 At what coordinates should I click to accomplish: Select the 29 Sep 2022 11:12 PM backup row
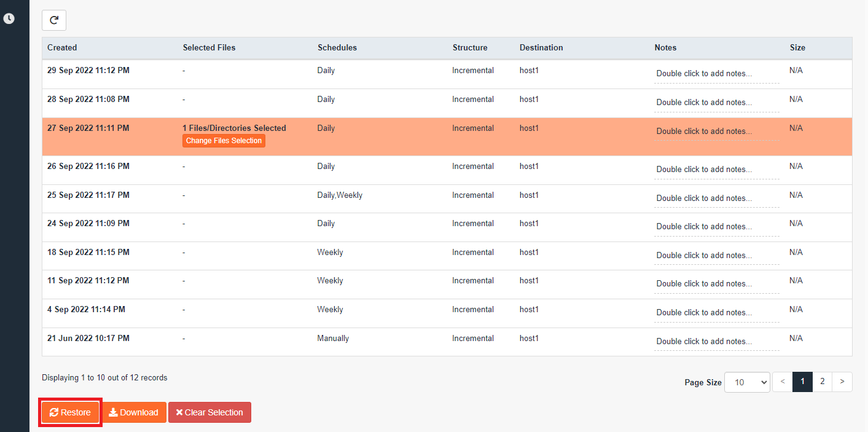[x=88, y=71]
